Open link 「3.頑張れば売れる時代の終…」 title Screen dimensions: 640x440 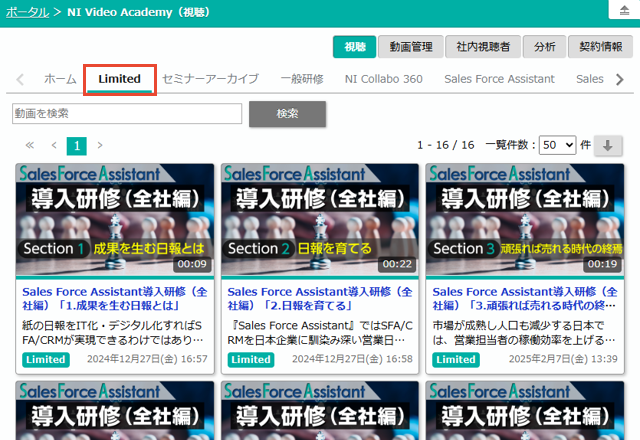tap(525, 299)
